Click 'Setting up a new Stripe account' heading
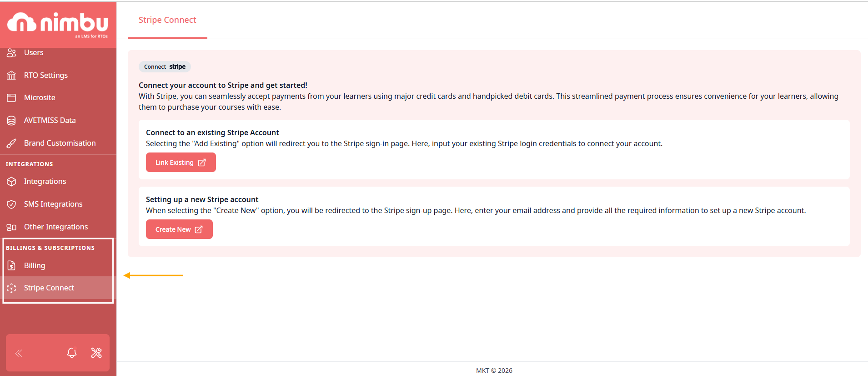The height and width of the screenshot is (376, 868). point(202,199)
